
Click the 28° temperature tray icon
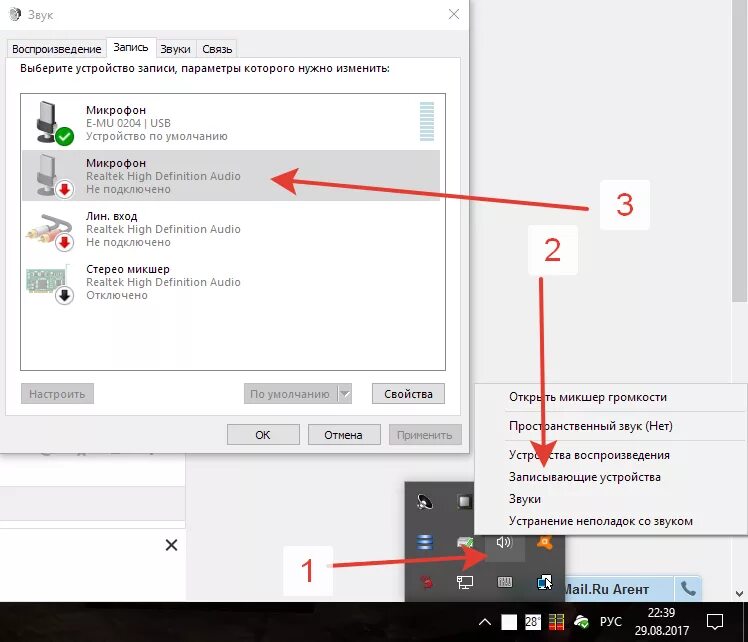(532, 622)
